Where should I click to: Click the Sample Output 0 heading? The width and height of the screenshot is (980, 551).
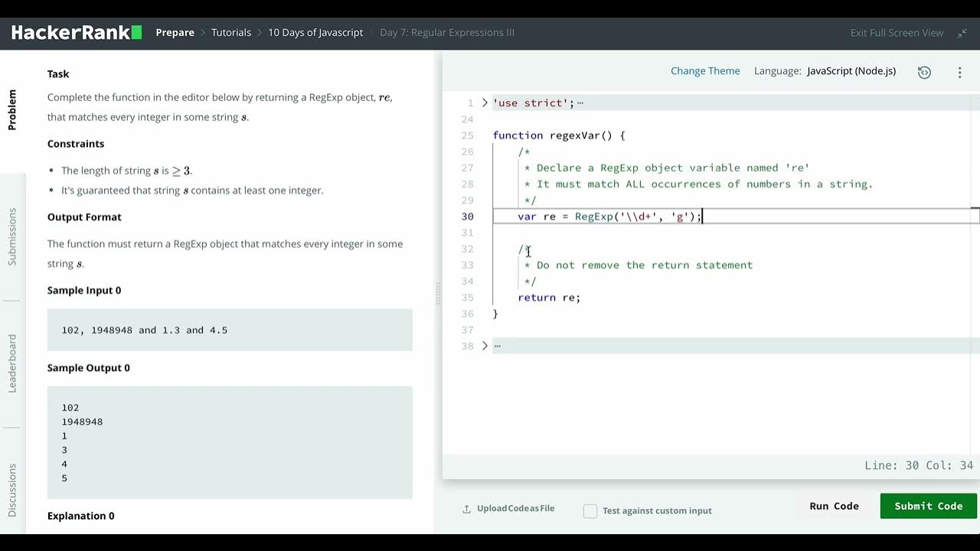[89, 368]
